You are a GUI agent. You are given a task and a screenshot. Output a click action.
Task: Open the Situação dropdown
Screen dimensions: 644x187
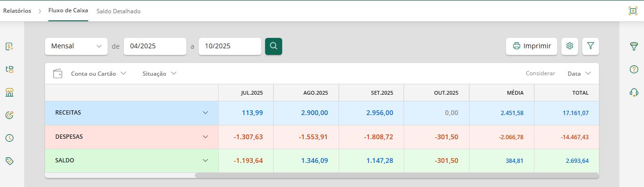click(x=159, y=73)
